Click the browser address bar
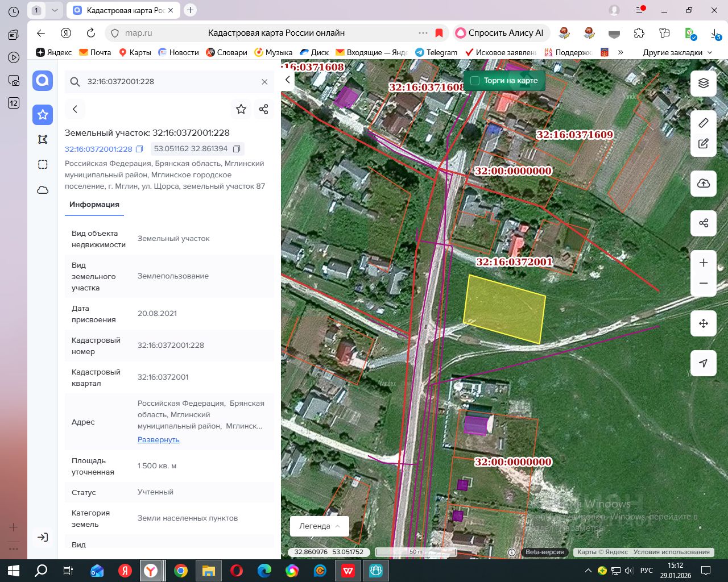The image size is (728, 582). tap(276, 33)
